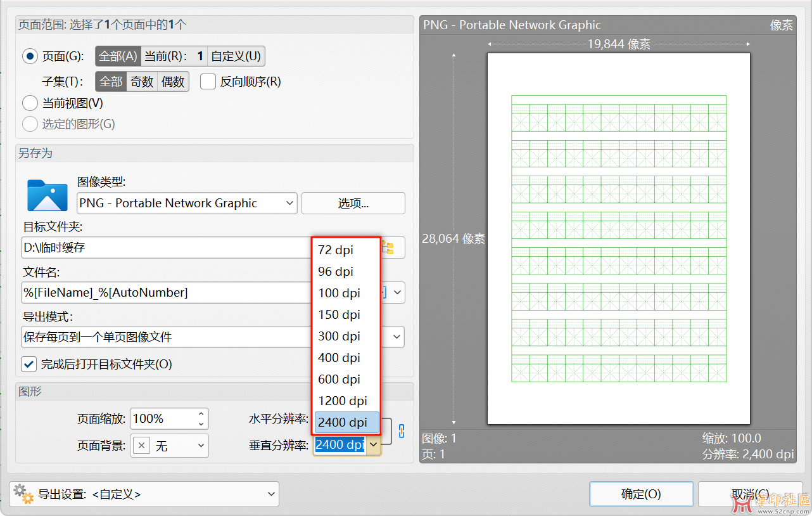Screen dimensions: 812x516
Task: Open image 选项 button
Action: point(353,203)
